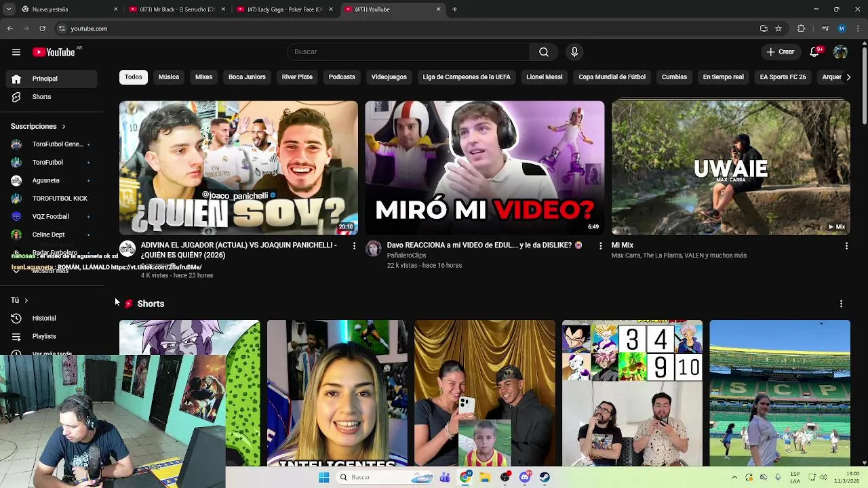868x488 pixels.
Task: Open the Shorts shelf options menu
Action: point(841,304)
